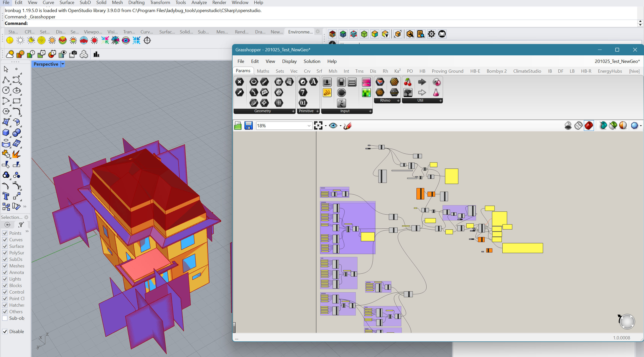Select the Rhino Text object tool
644x357 pixels.
click(x=6, y=196)
